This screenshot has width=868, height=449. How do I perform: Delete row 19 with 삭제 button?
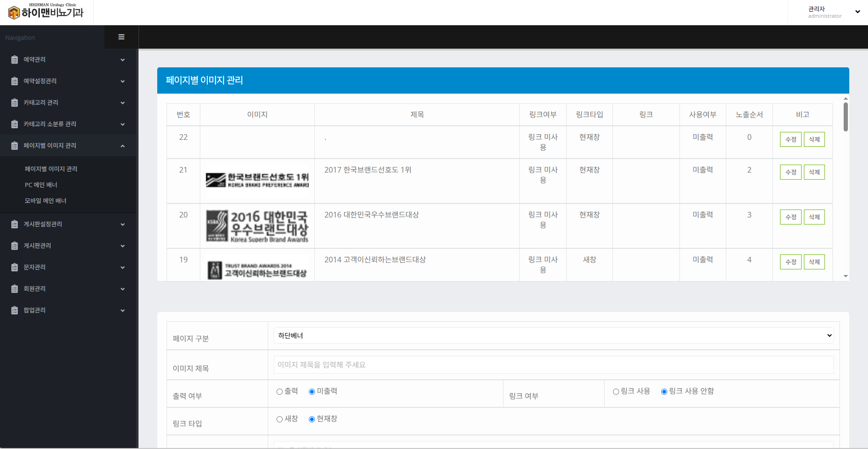814,262
